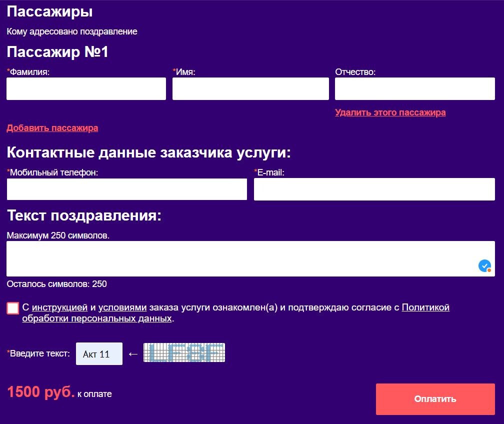This screenshot has width=504, height=424.
Task: Click the Пассажиры page heading
Action: [x=49, y=11]
